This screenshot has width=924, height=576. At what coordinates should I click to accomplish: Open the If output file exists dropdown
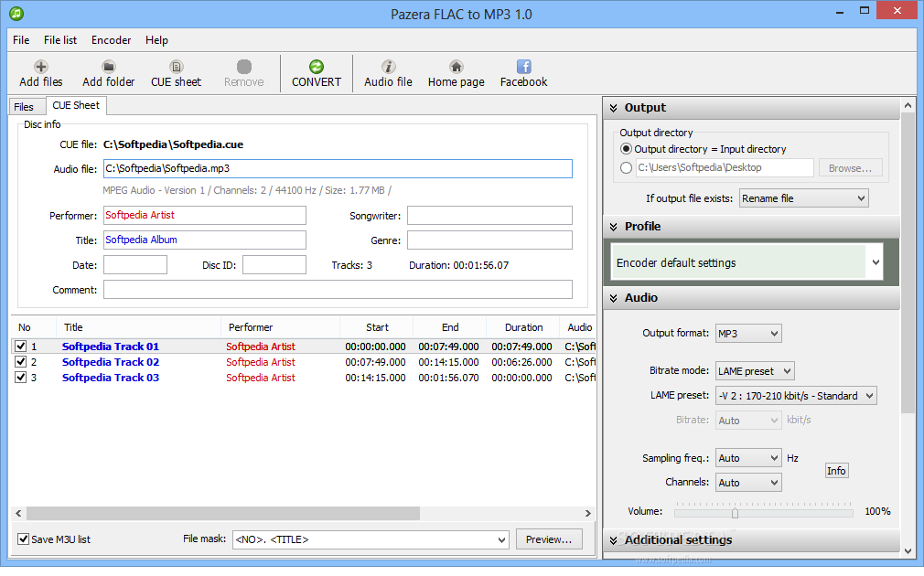point(804,198)
